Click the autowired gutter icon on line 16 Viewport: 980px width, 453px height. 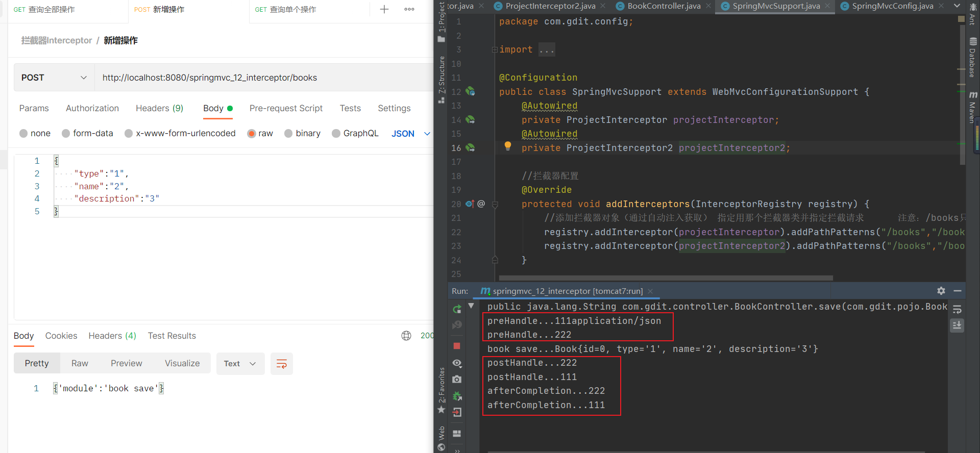(470, 148)
